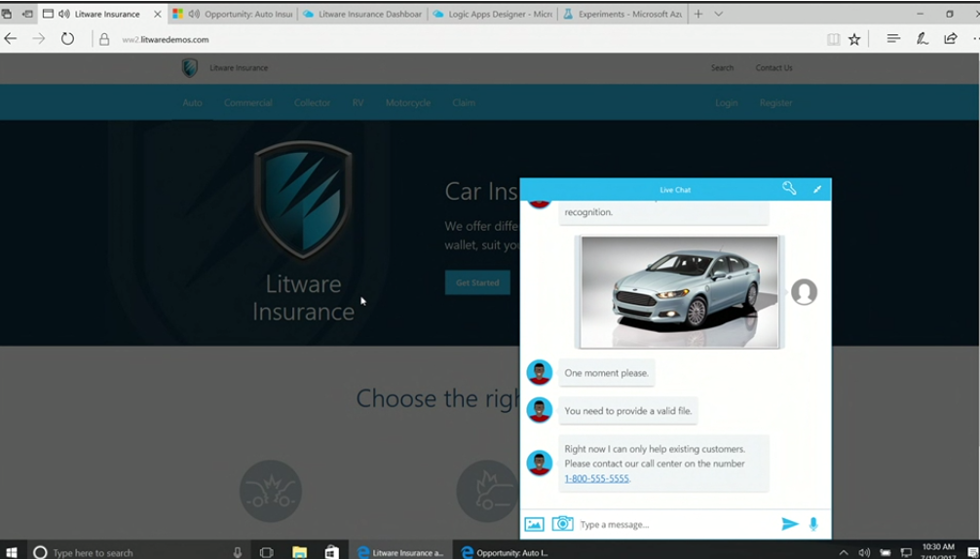Viewport: 980px width, 559px height.
Task: Refresh the Litware Insurance page
Action: click(x=67, y=39)
